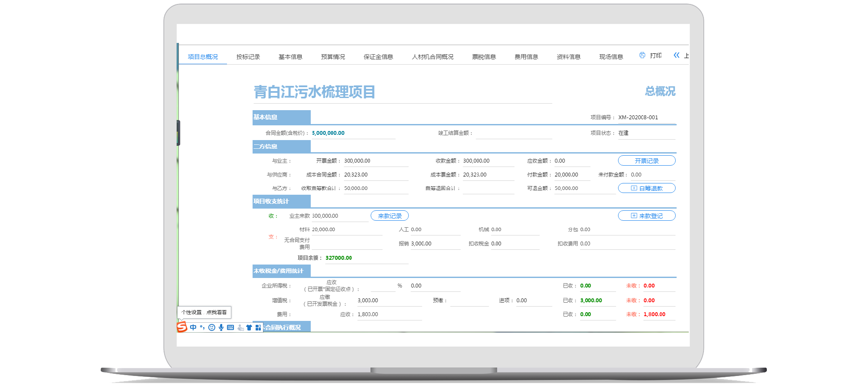Click the 开票记录 button
Image resolution: width=868 pixels, height=389 pixels.
646,160
